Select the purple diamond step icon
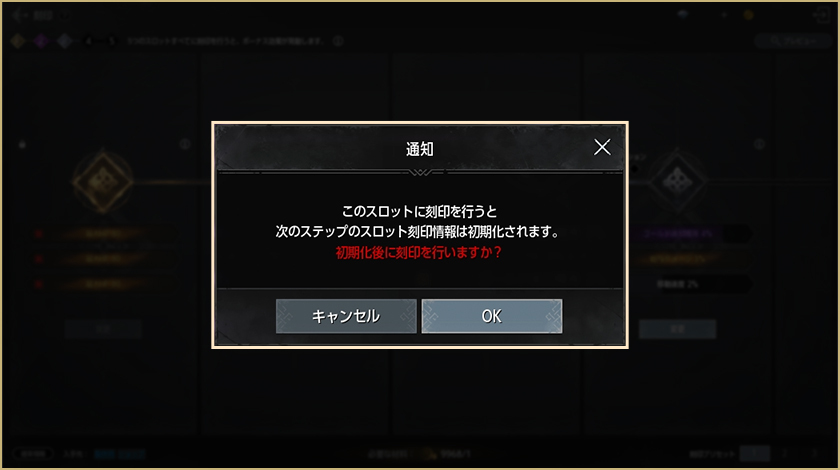This screenshot has width=840, height=470. click(x=41, y=41)
